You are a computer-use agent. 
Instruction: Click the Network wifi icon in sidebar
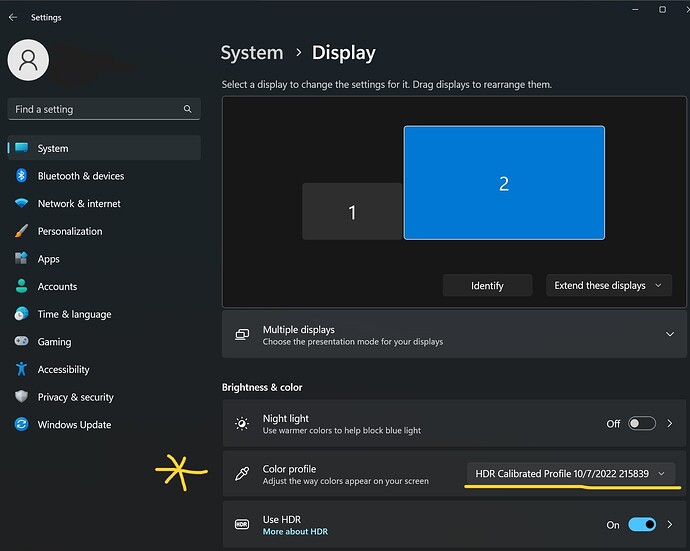[x=21, y=203]
